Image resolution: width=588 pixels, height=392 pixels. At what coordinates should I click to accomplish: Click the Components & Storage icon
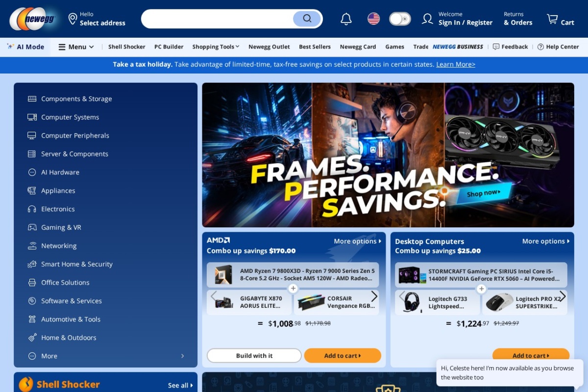point(32,99)
